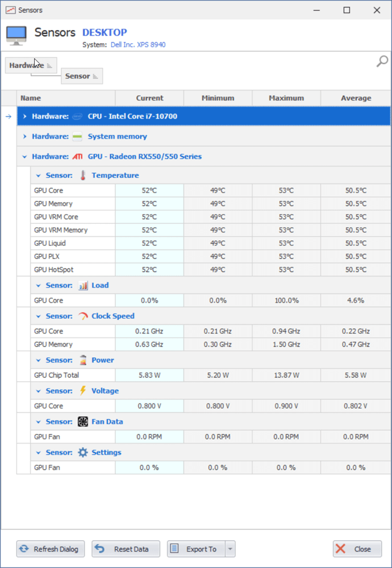The image size is (392, 568).
Task: Click the Intel CPU hardware icon
Action: (77, 116)
